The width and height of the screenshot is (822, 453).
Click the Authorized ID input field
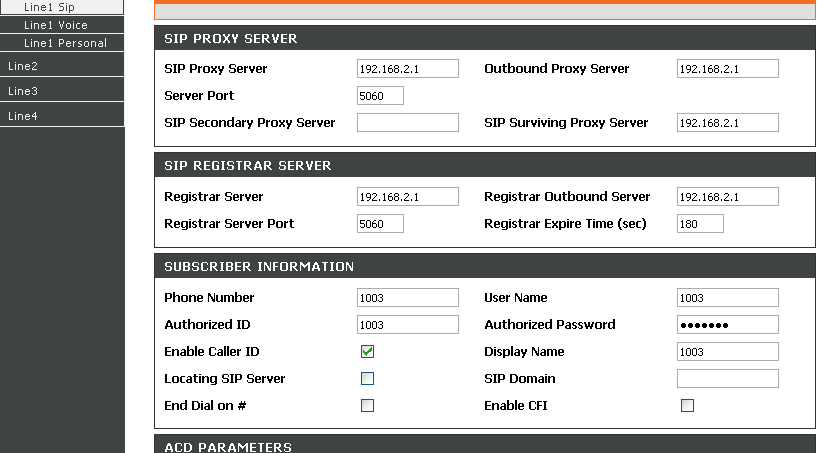pos(408,325)
